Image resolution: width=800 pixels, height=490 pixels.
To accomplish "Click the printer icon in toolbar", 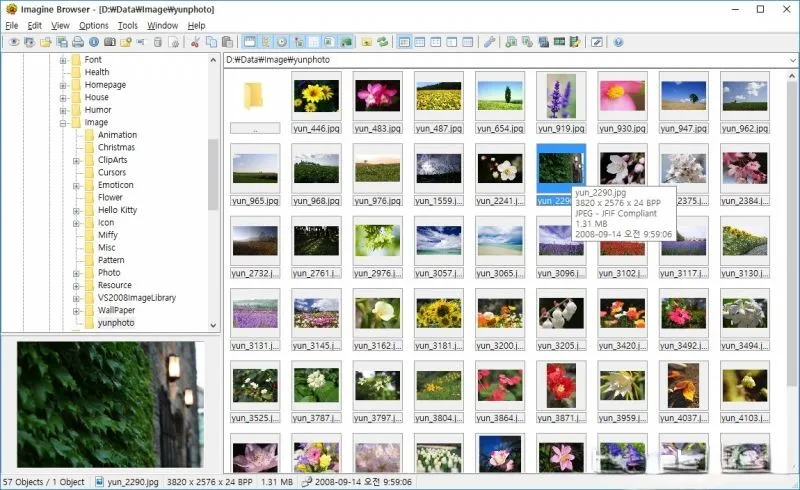I will pos(78,42).
